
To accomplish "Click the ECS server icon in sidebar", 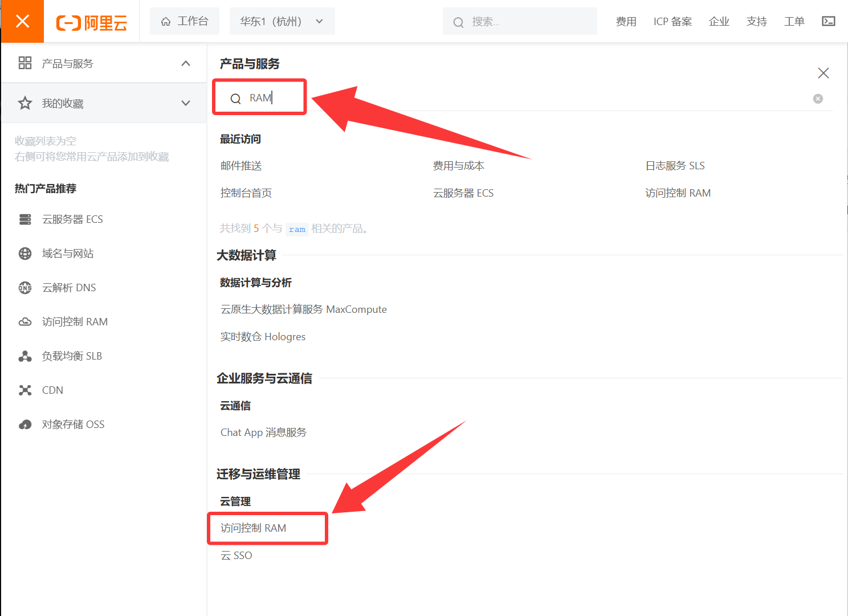I will click(25, 219).
